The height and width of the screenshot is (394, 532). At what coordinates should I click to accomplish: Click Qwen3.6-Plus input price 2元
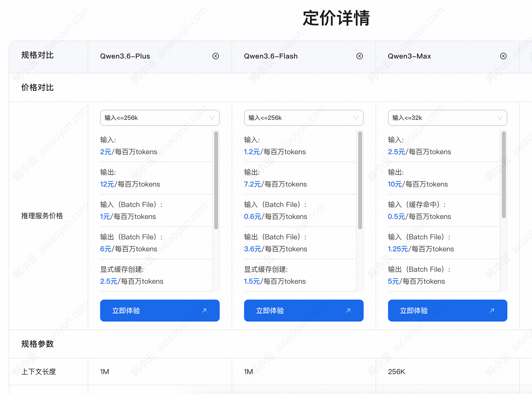pyautogui.click(x=106, y=152)
